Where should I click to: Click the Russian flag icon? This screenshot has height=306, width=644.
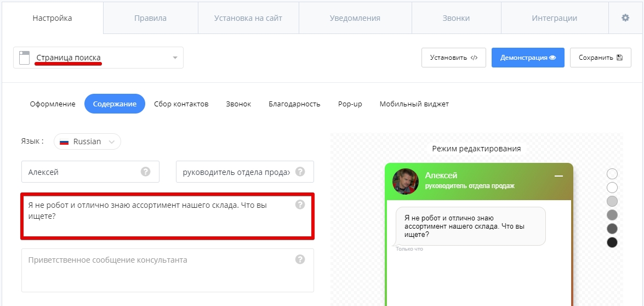point(64,141)
